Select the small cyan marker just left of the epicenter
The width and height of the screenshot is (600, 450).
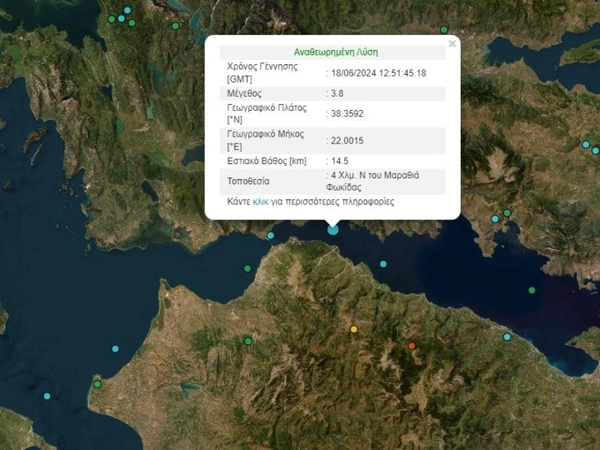point(270,235)
